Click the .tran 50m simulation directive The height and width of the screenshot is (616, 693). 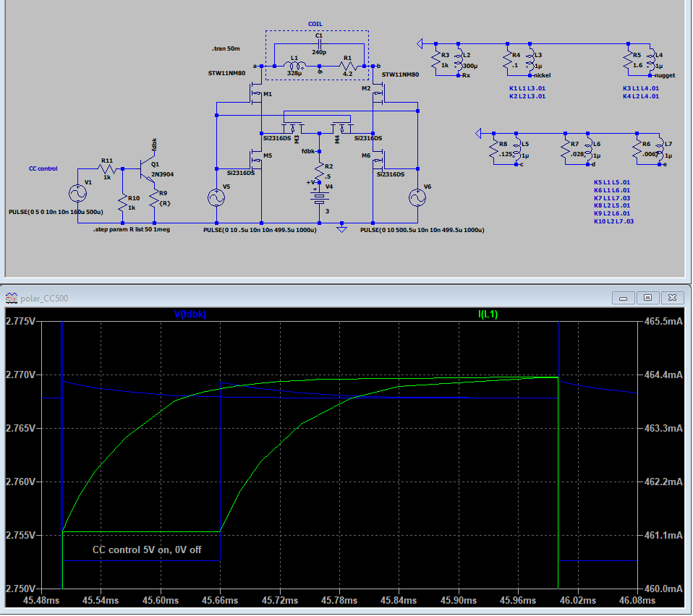pos(227,48)
